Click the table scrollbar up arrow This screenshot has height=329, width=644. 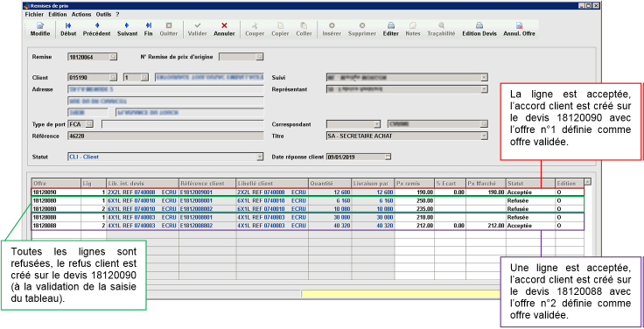[x=588, y=181]
